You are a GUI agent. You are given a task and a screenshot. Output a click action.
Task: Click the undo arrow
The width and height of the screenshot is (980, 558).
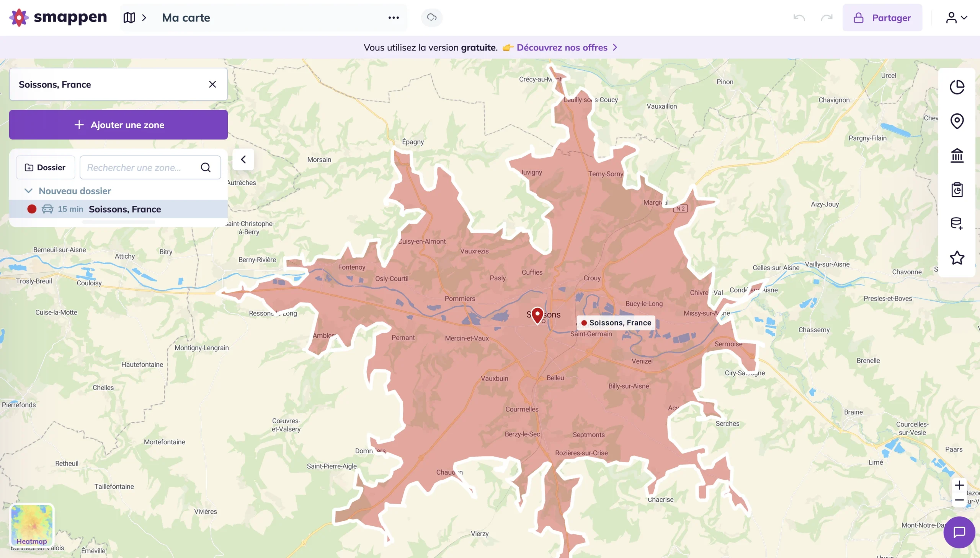pos(798,17)
